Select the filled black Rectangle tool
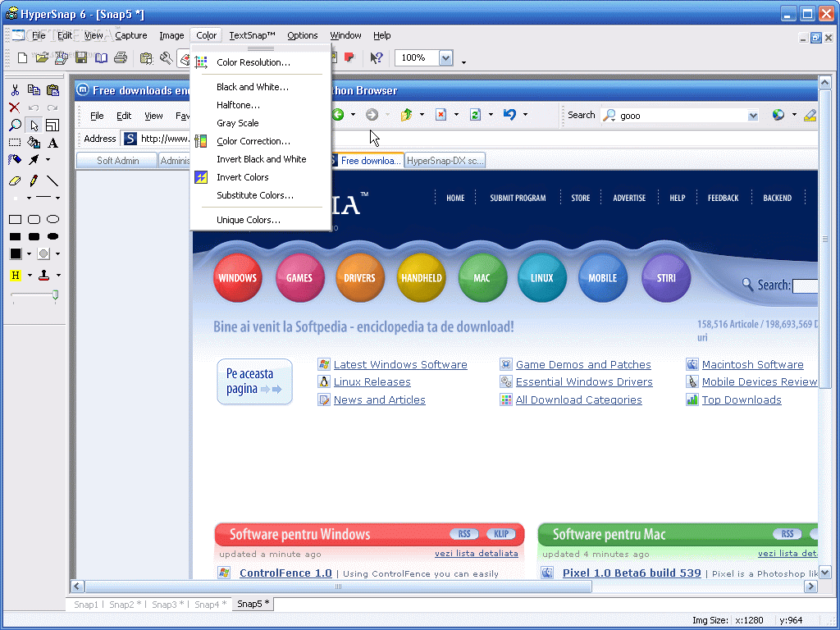 (15, 236)
